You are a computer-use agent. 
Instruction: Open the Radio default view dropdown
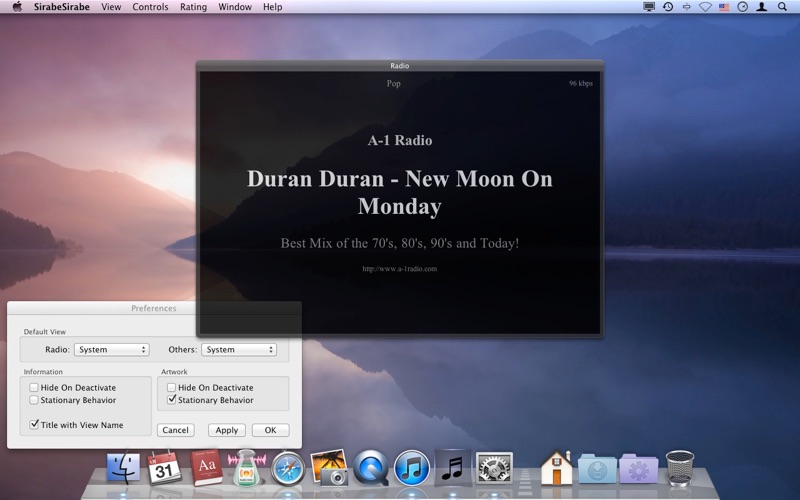(x=112, y=349)
